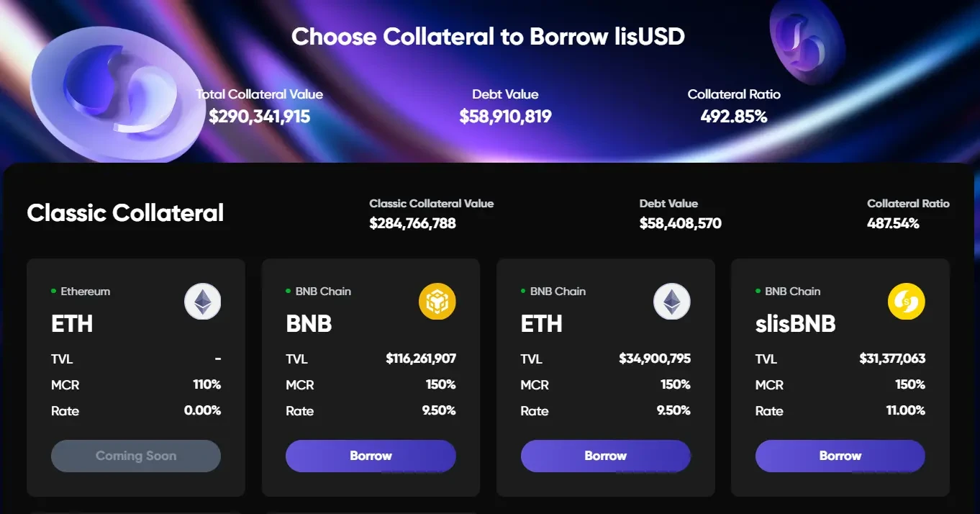
Task: Click the Coming Soon button on the Ethereum ETH card
Action: (x=135, y=456)
